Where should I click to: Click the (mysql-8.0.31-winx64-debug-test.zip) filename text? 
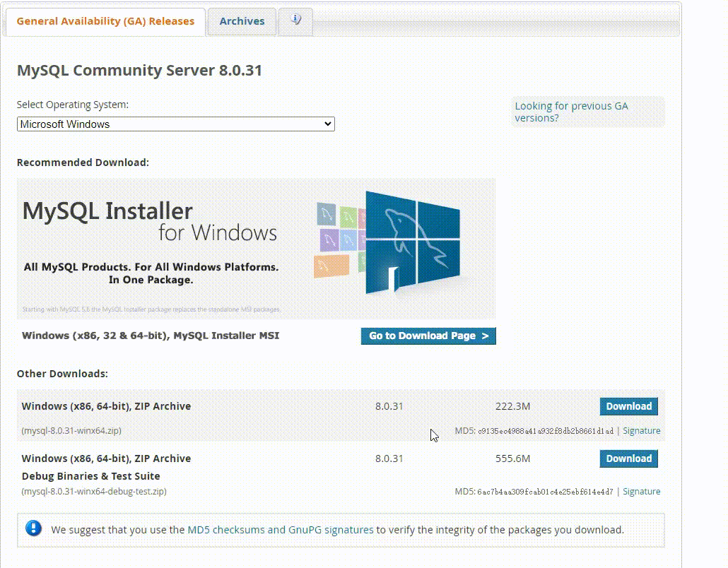pos(94,492)
